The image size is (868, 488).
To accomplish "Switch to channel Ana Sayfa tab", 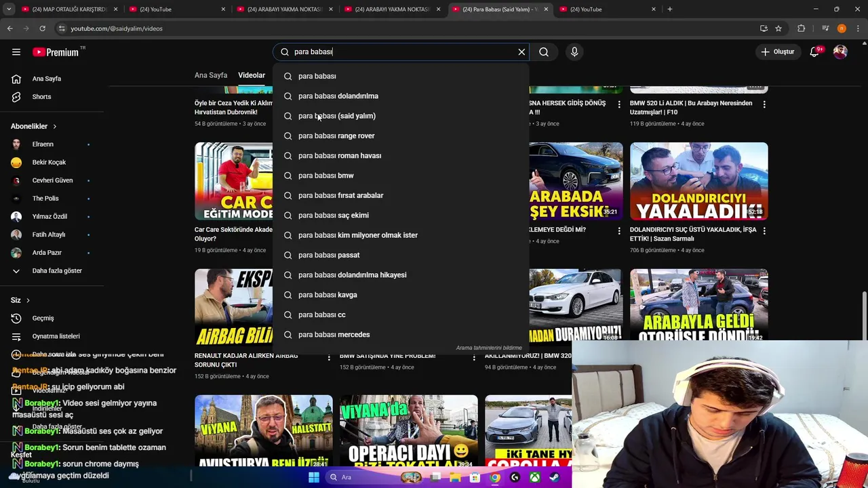I will point(211,75).
